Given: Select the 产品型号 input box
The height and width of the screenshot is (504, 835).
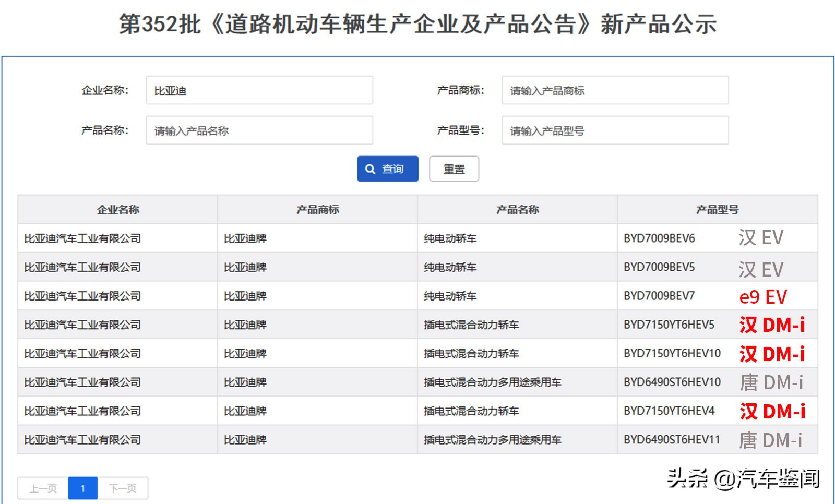Looking at the screenshot, I should [615, 130].
